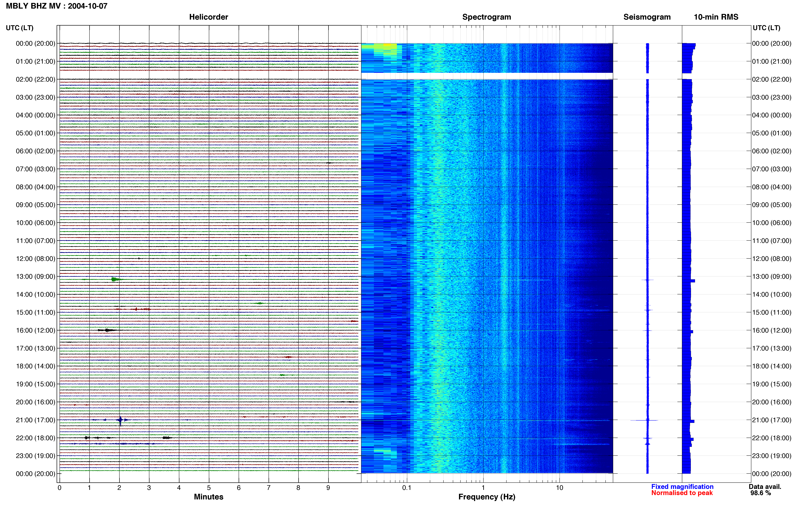The width and height of the screenshot is (812, 508).
Task: Click the left '13:00 (09:00)' time label
Action: pyautogui.click(x=36, y=276)
